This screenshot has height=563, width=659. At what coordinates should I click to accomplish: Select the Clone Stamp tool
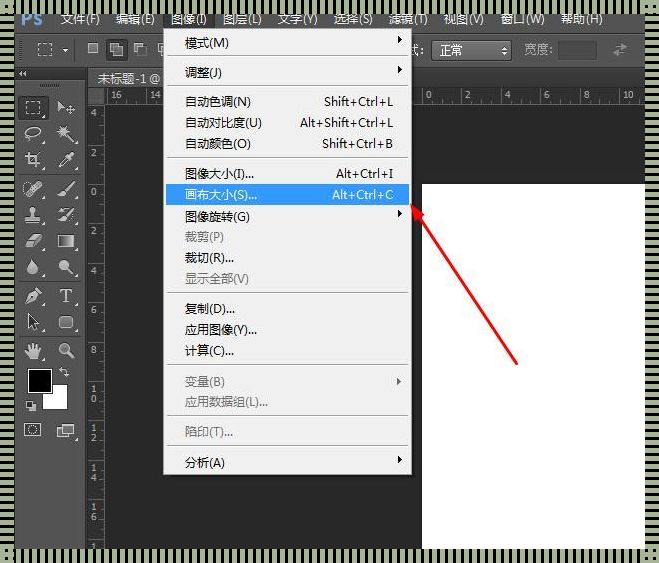pos(33,215)
